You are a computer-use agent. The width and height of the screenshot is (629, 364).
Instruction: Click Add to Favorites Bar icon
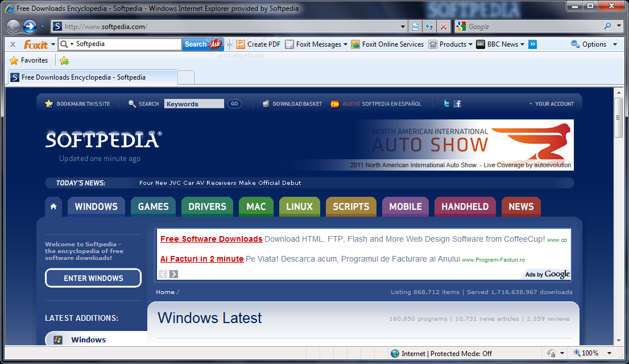pos(64,61)
